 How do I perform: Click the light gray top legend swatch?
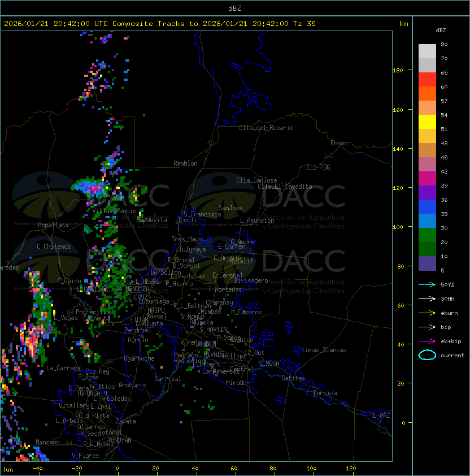(427, 51)
